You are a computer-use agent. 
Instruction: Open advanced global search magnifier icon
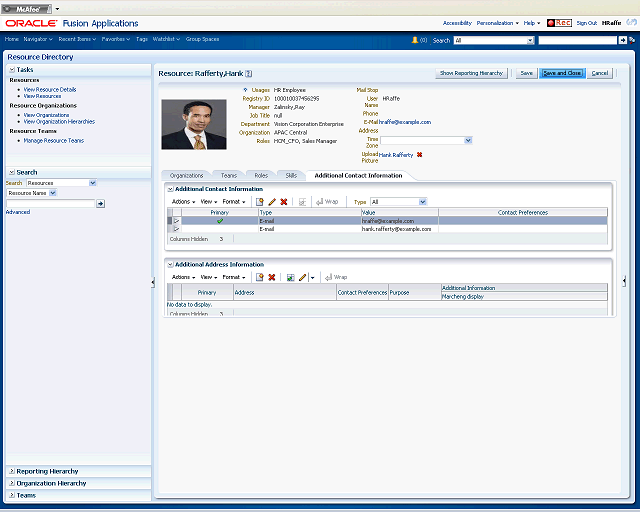pyautogui.click(x=632, y=40)
